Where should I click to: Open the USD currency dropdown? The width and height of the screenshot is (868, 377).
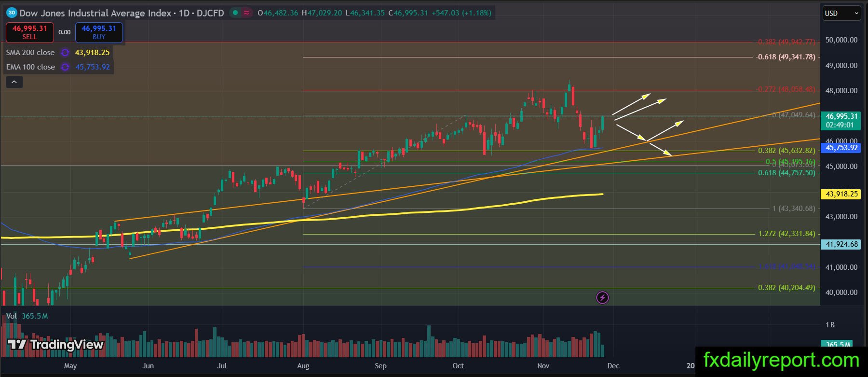pyautogui.click(x=841, y=14)
